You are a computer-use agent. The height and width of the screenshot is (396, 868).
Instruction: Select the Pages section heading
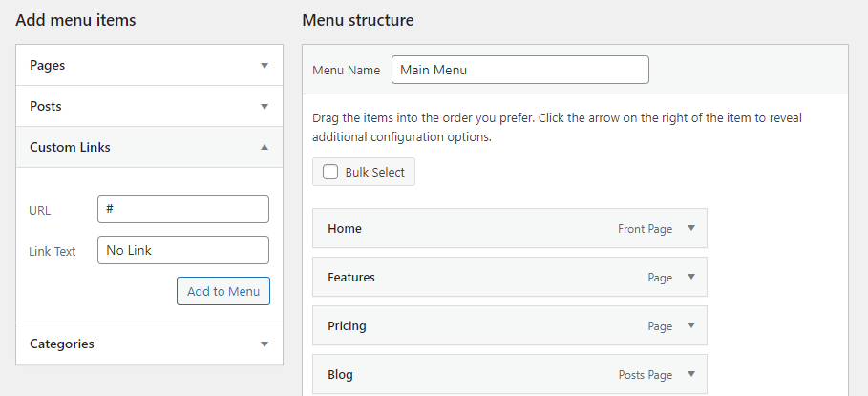click(47, 65)
